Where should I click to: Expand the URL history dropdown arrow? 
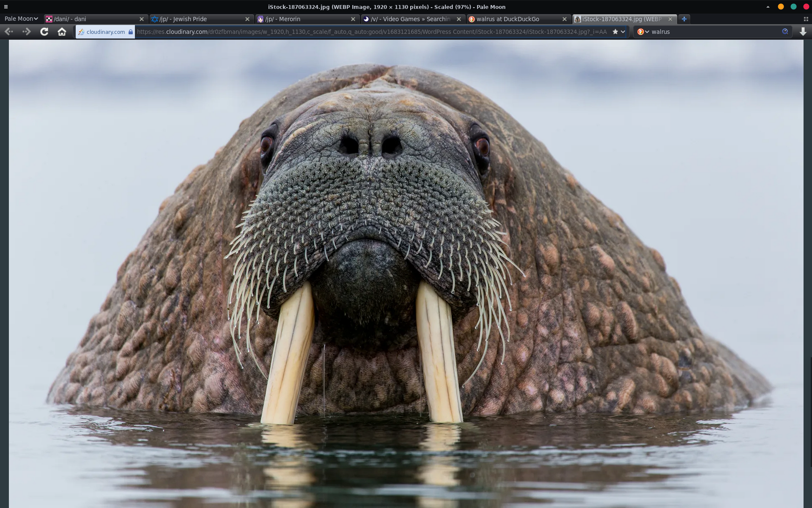pos(623,32)
